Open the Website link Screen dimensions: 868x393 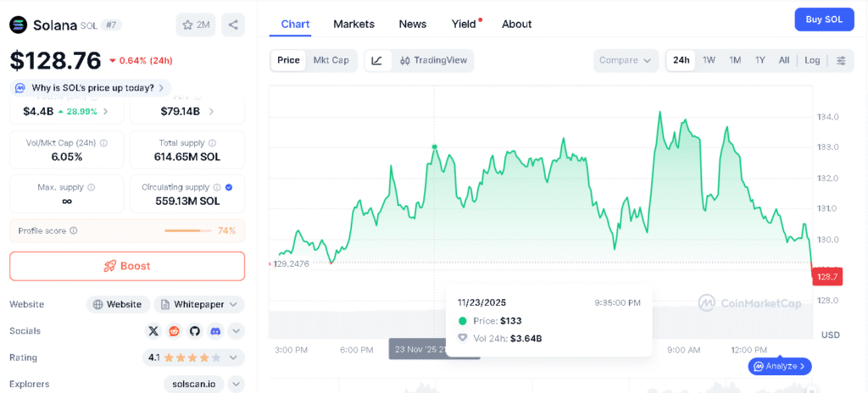[118, 304]
